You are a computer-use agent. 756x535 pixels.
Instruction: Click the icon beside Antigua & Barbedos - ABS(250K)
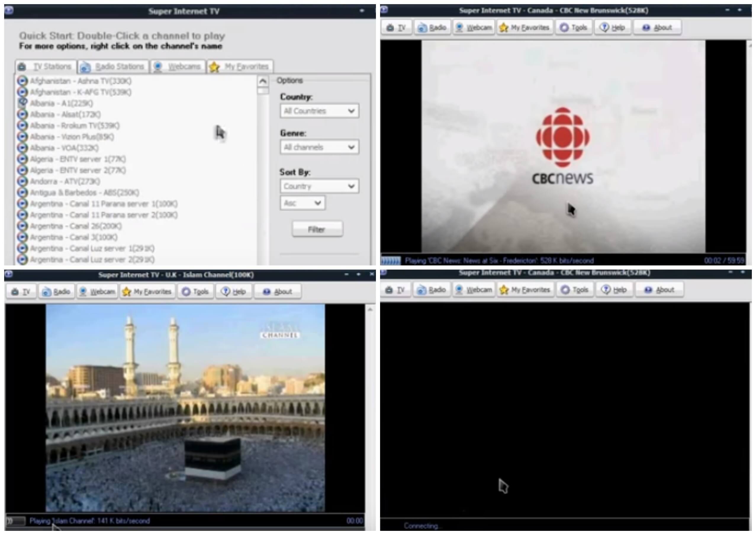tap(22, 193)
